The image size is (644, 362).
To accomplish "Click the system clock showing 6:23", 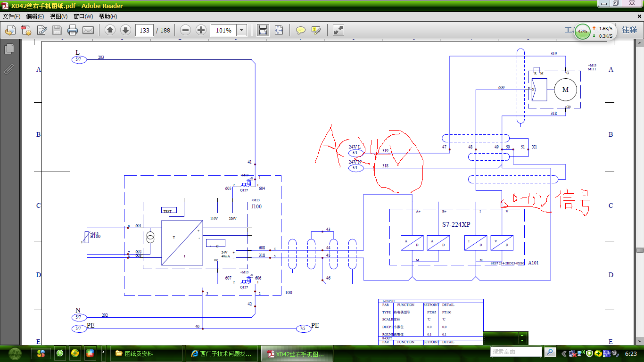I will click(x=631, y=354).
